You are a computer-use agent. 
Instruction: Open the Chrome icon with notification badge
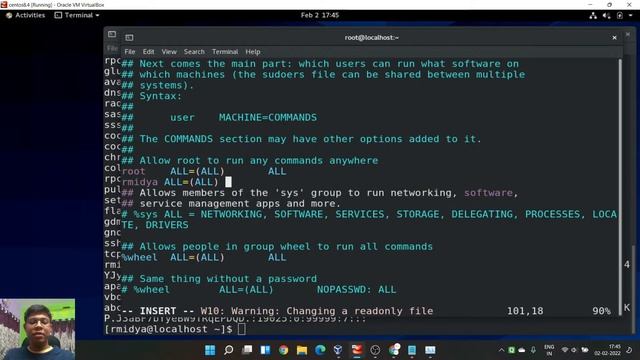click(394, 349)
